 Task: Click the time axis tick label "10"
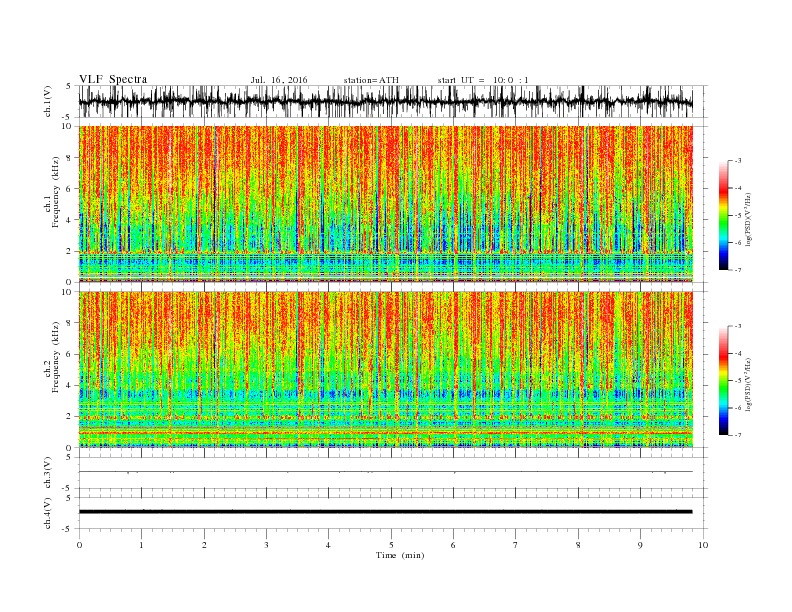tap(703, 545)
